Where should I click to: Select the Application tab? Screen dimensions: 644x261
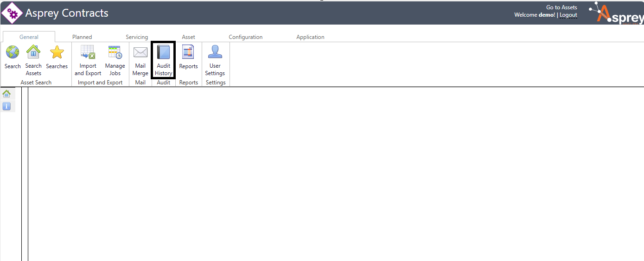click(x=310, y=37)
